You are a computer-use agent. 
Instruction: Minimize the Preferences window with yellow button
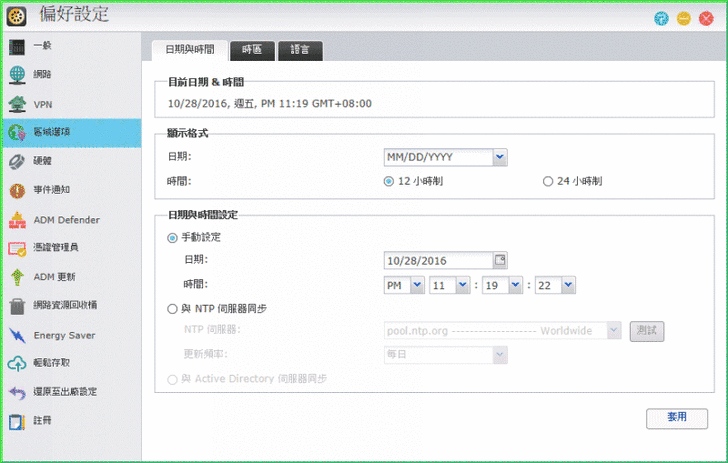point(683,19)
